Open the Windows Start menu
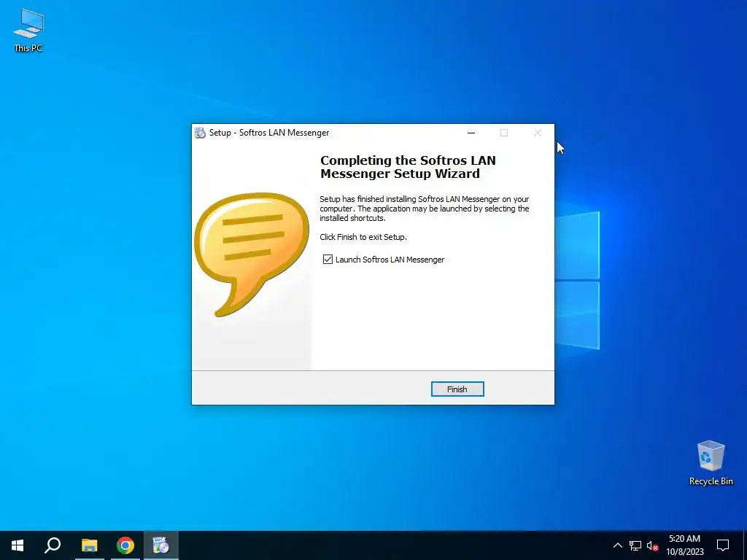 [x=18, y=545]
